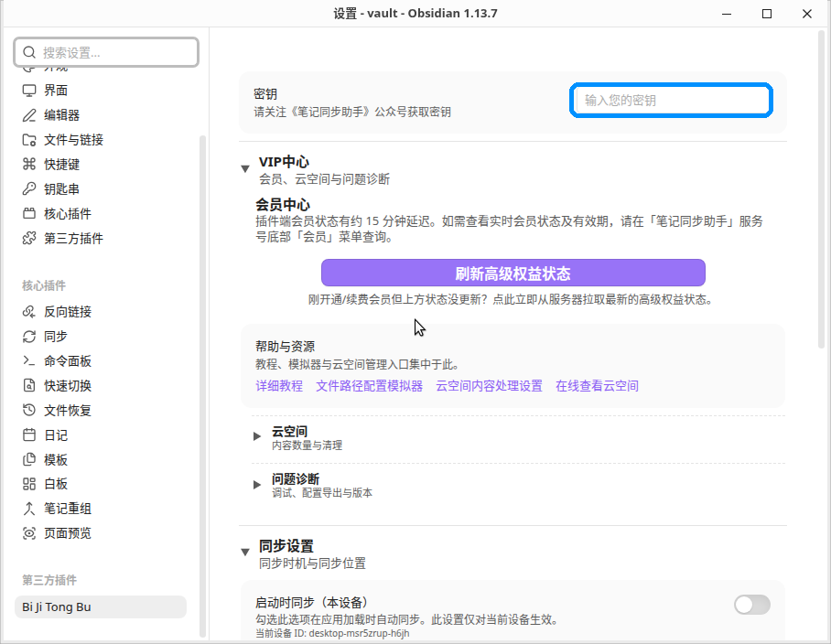Open the 反向链接 plugin settings
This screenshot has height=644, width=831.
[101, 312]
